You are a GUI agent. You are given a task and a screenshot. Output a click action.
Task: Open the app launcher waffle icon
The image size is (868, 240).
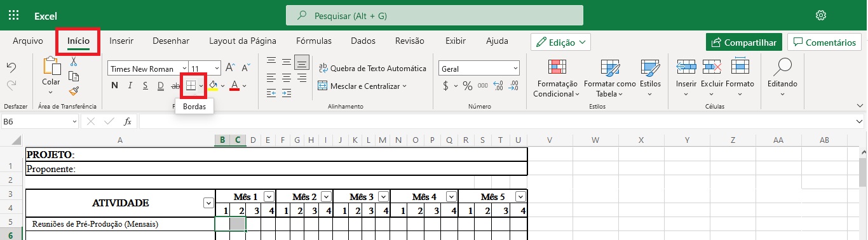[14, 15]
